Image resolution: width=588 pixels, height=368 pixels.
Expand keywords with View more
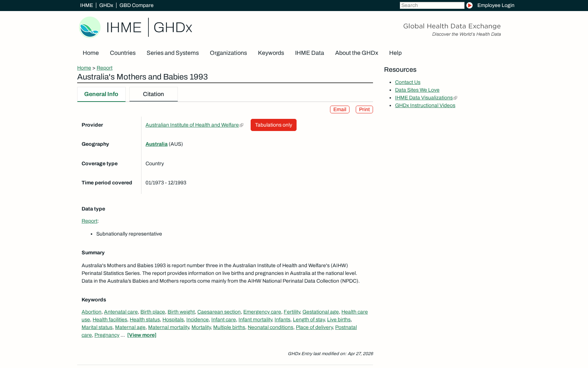click(x=142, y=335)
